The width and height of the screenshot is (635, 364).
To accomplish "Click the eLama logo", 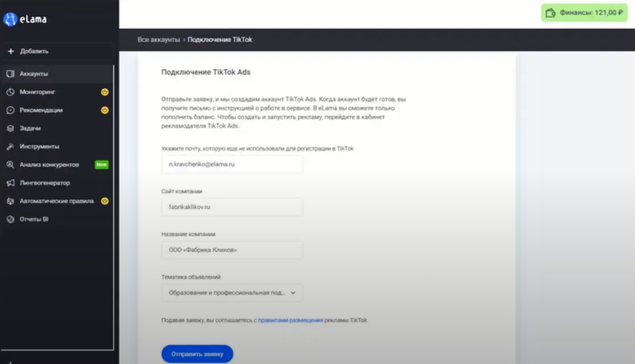I will tap(25, 19).
